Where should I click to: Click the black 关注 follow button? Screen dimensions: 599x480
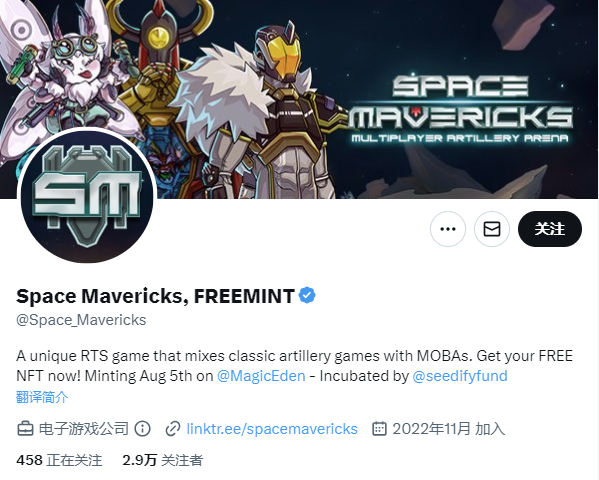click(x=550, y=229)
